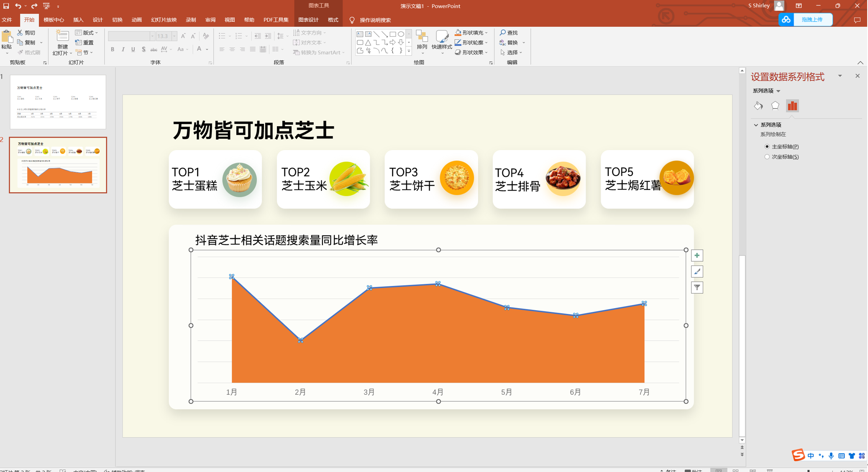Select slide 1 thumbnail
Image resolution: width=868 pixels, height=472 pixels.
click(58, 102)
